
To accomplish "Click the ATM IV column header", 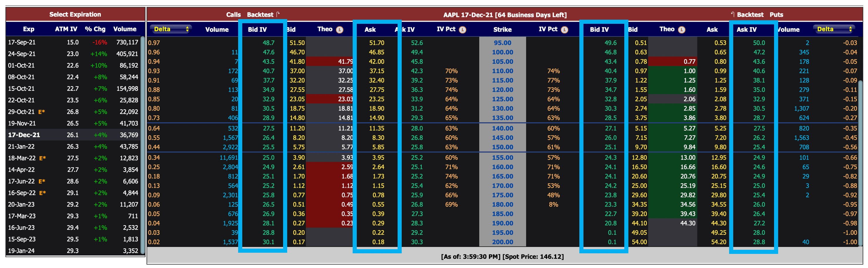I will [66, 29].
